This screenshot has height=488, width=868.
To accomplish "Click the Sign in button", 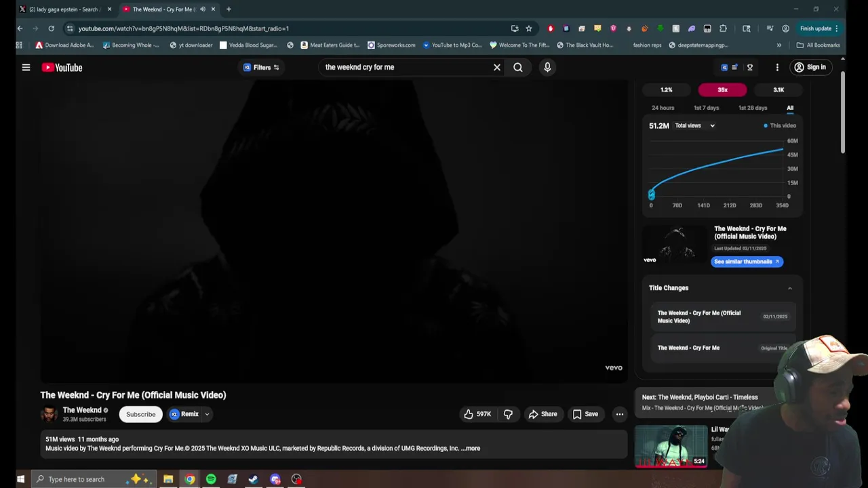I will pyautogui.click(x=810, y=67).
